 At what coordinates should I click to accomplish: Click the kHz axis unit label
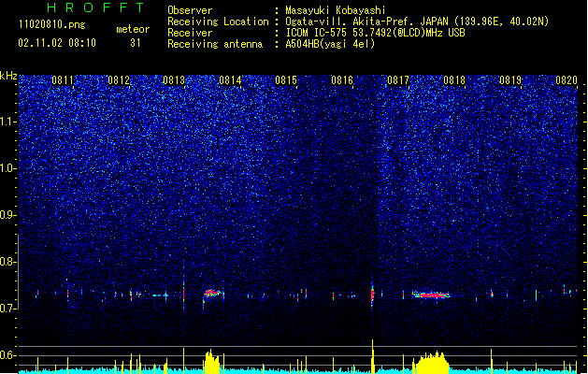[x=8, y=76]
